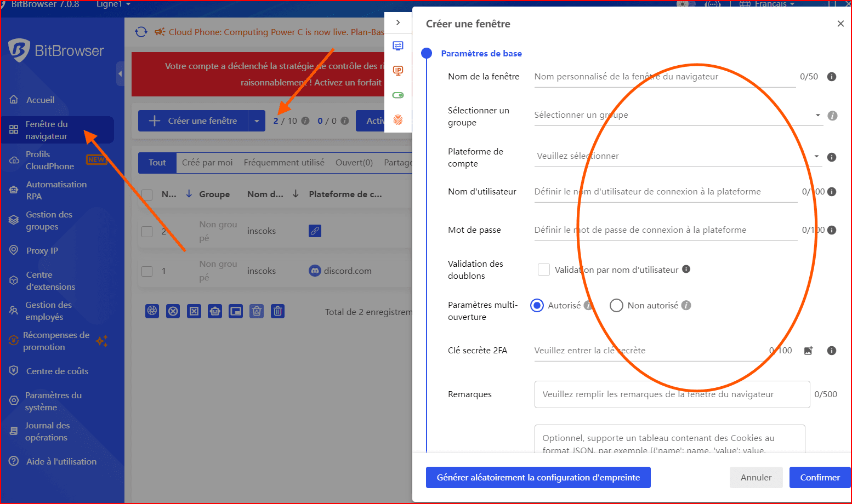Screen dimensions: 852x504
Task: Open Centre d'extensions in sidebar
Action: tap(50, 280)
